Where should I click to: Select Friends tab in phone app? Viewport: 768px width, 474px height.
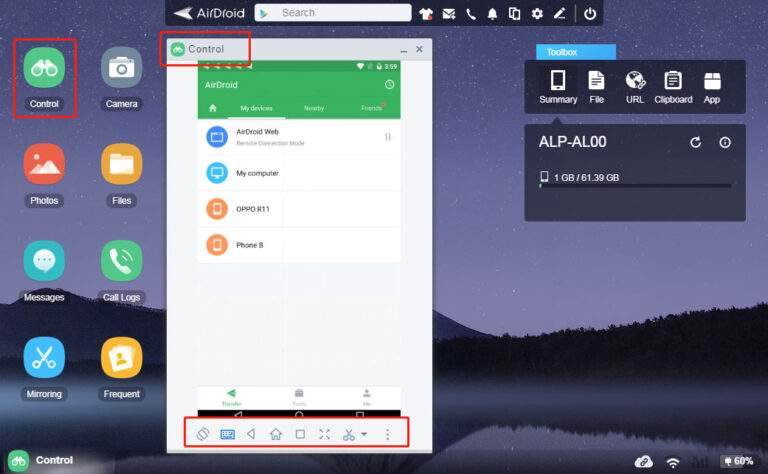371,108
